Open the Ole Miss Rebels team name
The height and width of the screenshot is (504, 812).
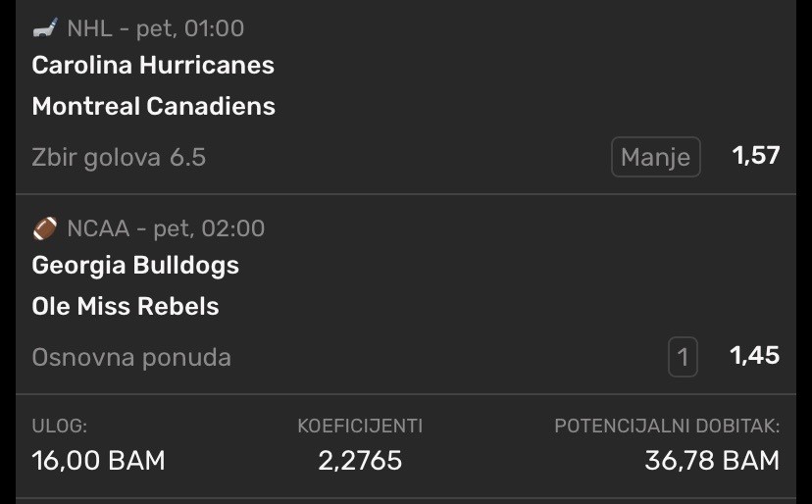[x=126, y=306]
